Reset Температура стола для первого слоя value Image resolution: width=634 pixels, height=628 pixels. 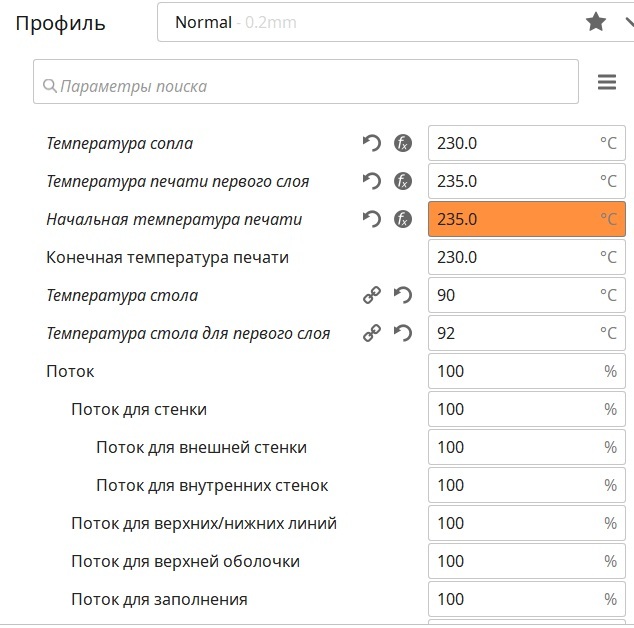pos(402,333)
